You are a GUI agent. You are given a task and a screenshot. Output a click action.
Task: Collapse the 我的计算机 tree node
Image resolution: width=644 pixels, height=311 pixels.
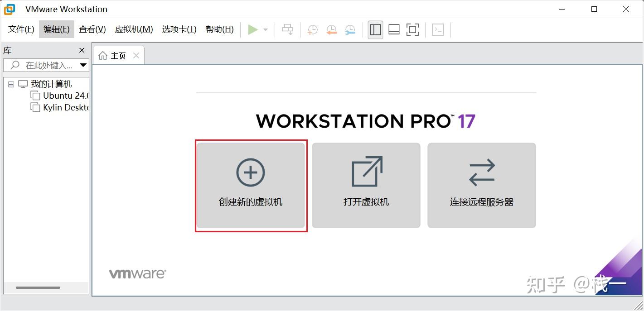tap(11, 84)
